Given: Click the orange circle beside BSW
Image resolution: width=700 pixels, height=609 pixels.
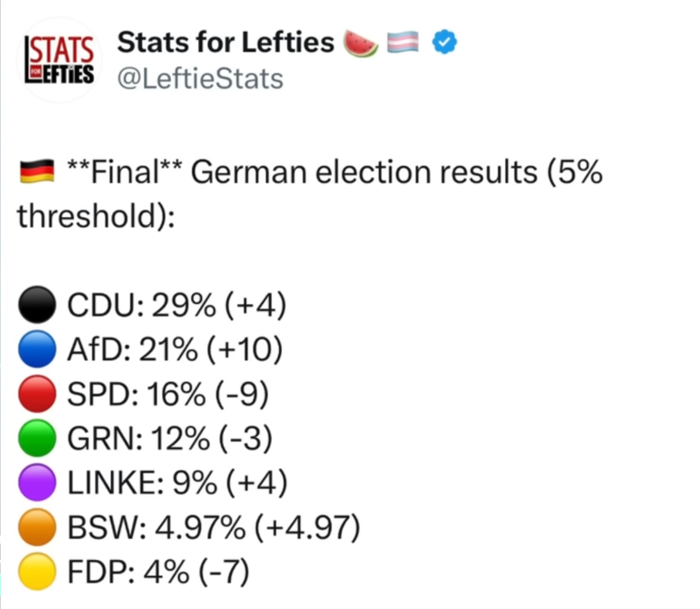Looking at the screenshot, I should [x=37, y=527].
